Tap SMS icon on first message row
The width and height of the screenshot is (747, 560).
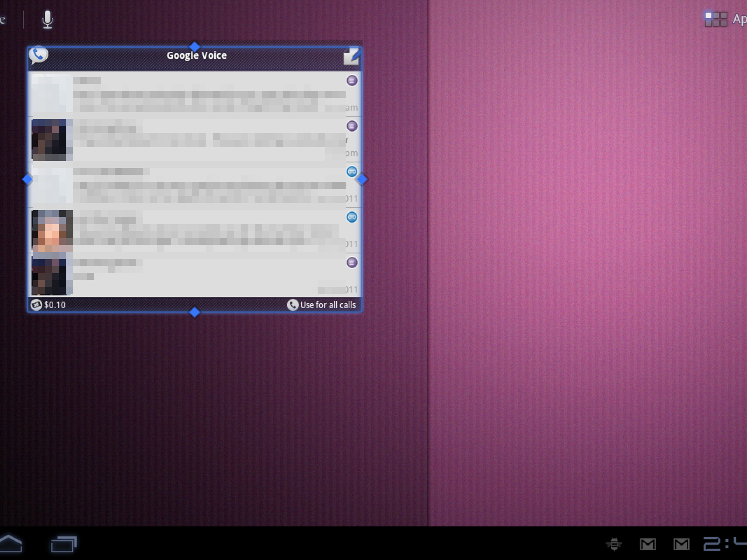pos(352,81)
